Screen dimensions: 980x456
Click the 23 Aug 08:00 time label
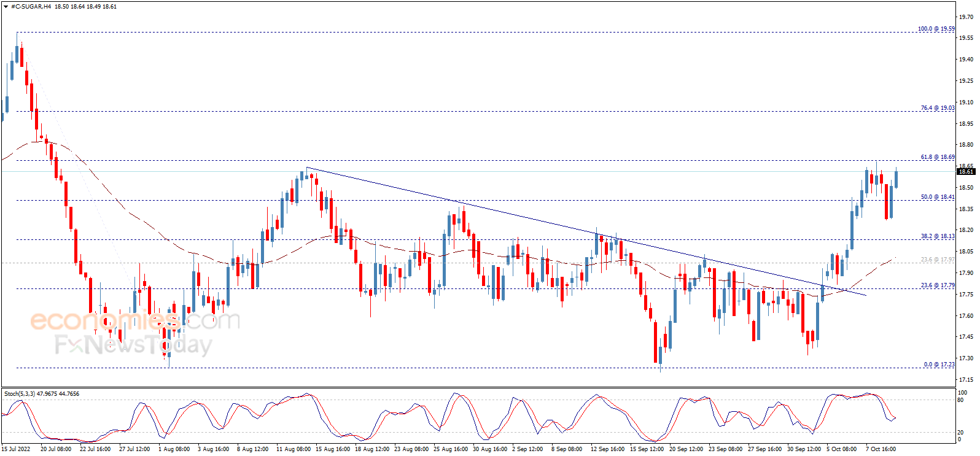pyautogui.click(x=411, y=449)
